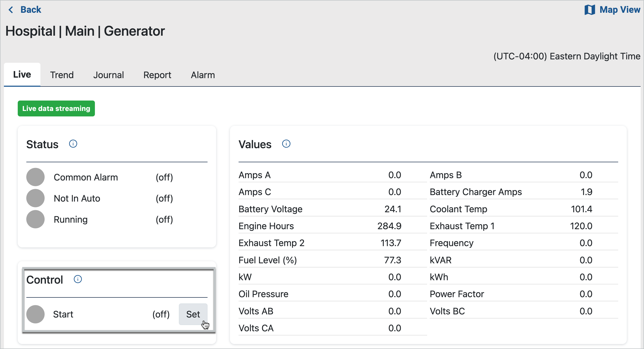Open Map View link text

620,10
